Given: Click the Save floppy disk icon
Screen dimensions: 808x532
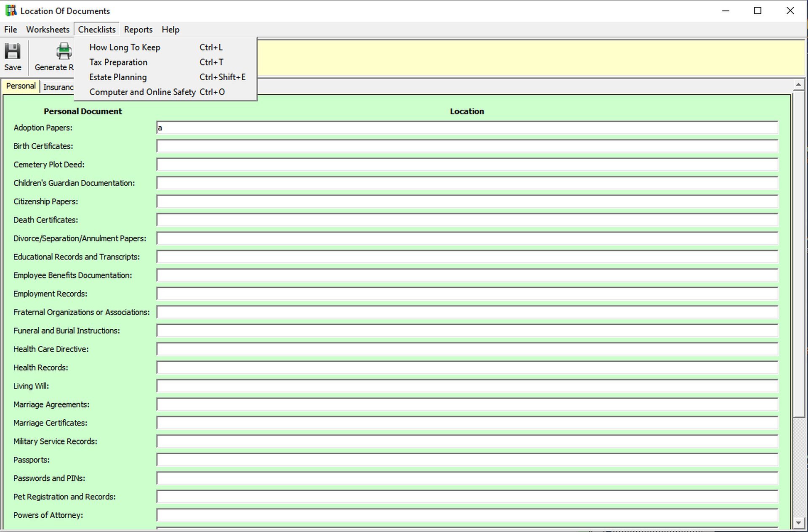Looking at the screenshot, I should click(x=12, y=51).
